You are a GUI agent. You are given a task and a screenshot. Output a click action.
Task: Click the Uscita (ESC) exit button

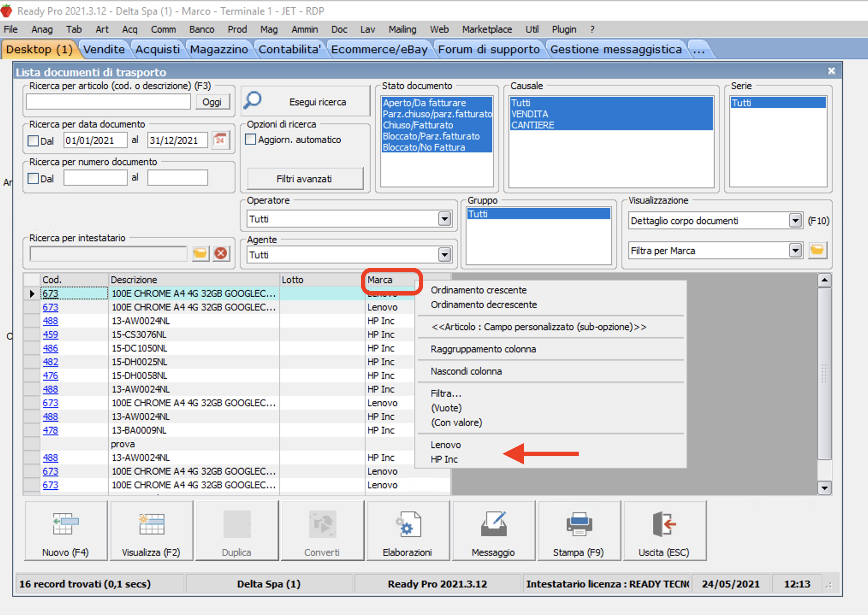click(x=664, y=531)
